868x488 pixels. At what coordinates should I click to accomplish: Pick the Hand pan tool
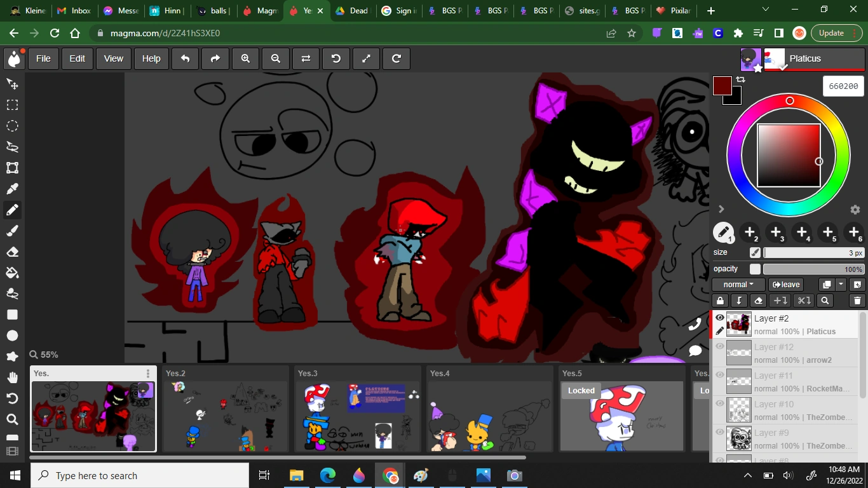click(x=12, y=377)
